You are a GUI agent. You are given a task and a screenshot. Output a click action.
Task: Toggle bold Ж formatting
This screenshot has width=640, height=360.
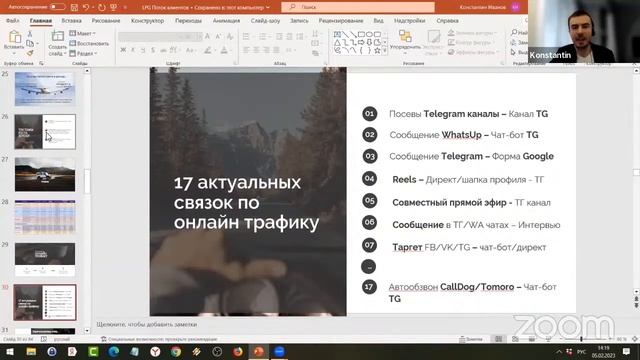coord(123,50)
